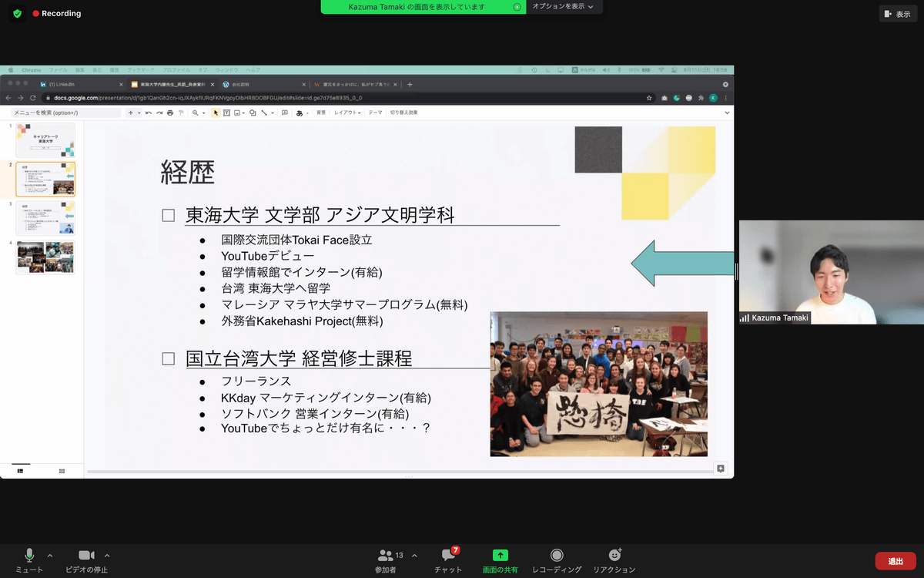Open the オプションを表示 dropdown
The width and height of the screenshot is (924, 578).
[563, 7]
